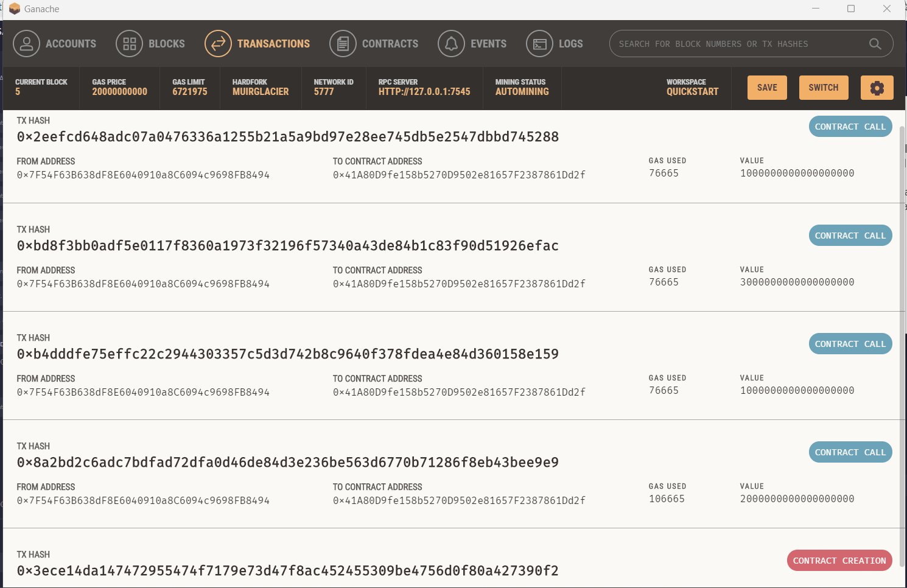Screen dimensions: 907x588
Task: Switch to the CONTRACTS tab label
Action: click(390, 44)
